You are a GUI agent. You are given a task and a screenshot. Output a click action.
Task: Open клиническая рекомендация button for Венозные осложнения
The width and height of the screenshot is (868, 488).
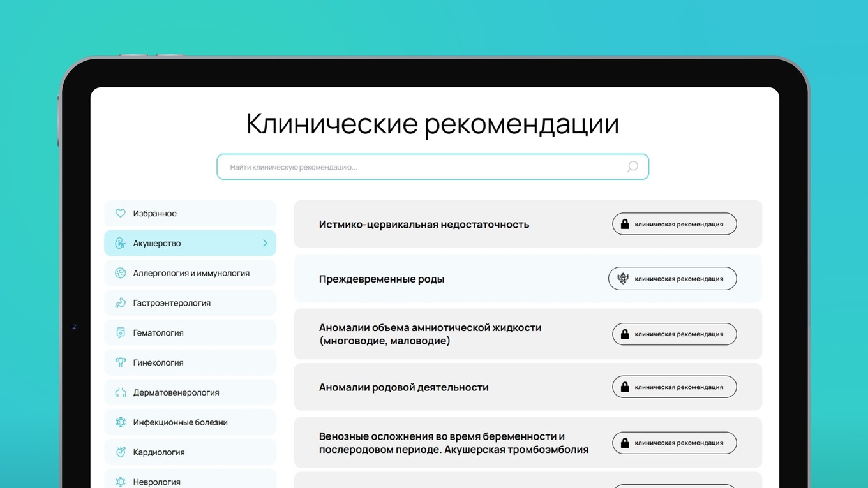[674, 443]
